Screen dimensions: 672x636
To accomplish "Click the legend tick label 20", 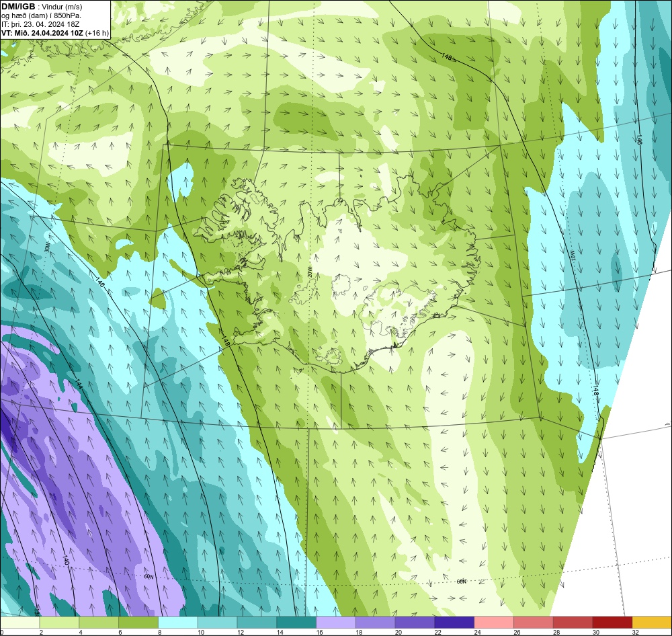I will point(398,632).
